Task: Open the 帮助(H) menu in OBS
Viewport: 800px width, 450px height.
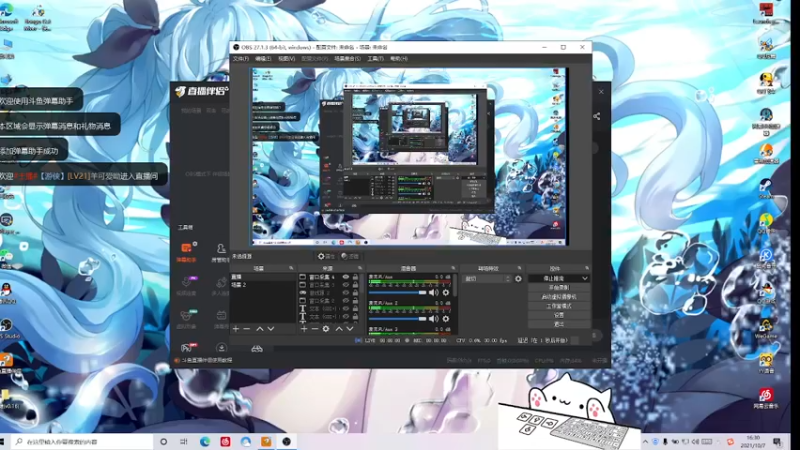Action: pyautogui.click(x=398, y=59)
